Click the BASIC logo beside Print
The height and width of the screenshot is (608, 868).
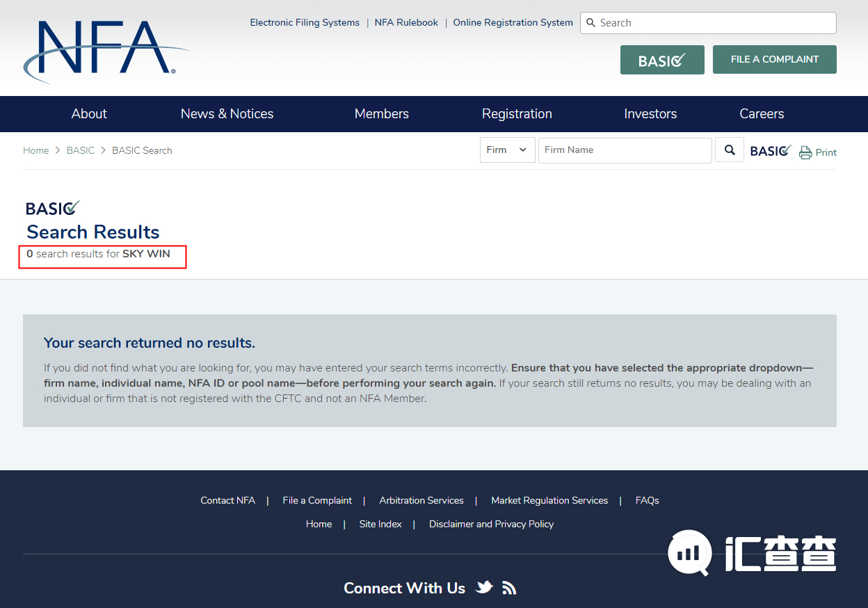[771, 150]
